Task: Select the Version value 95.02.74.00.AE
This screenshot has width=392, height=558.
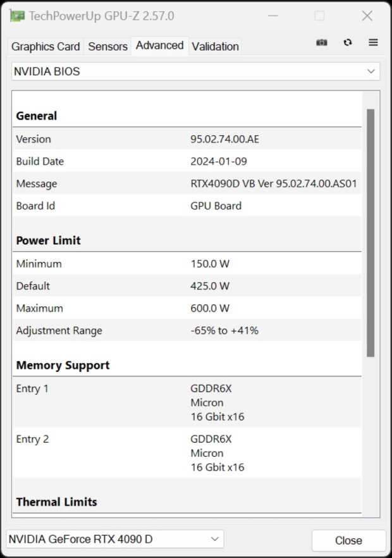Action: 228,139
